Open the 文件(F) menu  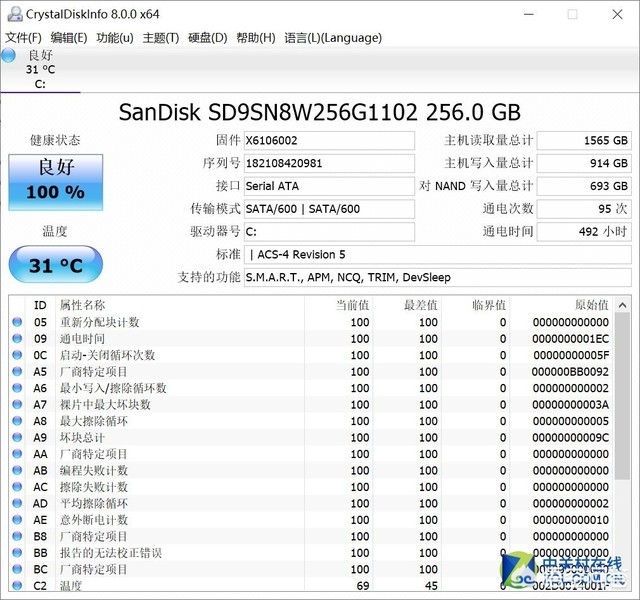[x=23, y=38]
